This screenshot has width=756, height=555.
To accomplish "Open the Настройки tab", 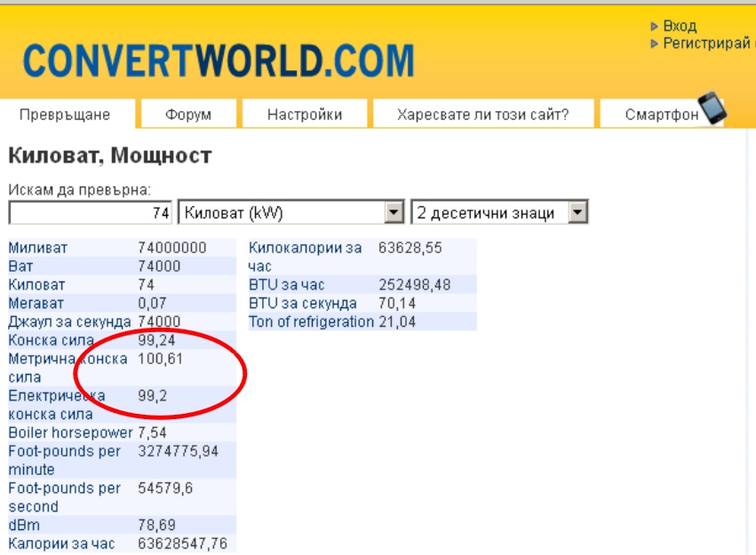I will point(305,115).
